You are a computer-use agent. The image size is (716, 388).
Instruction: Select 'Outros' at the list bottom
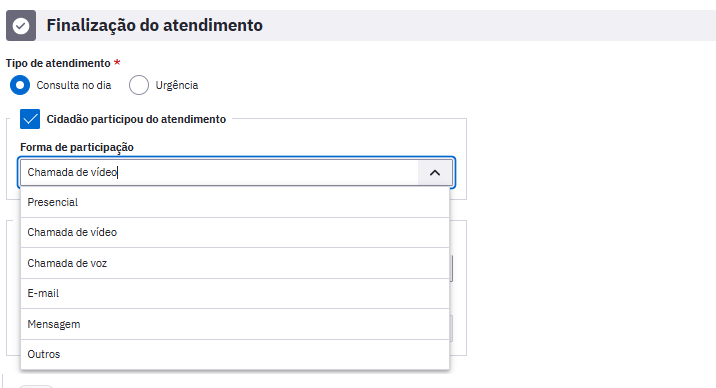click(x=235, y=354)
